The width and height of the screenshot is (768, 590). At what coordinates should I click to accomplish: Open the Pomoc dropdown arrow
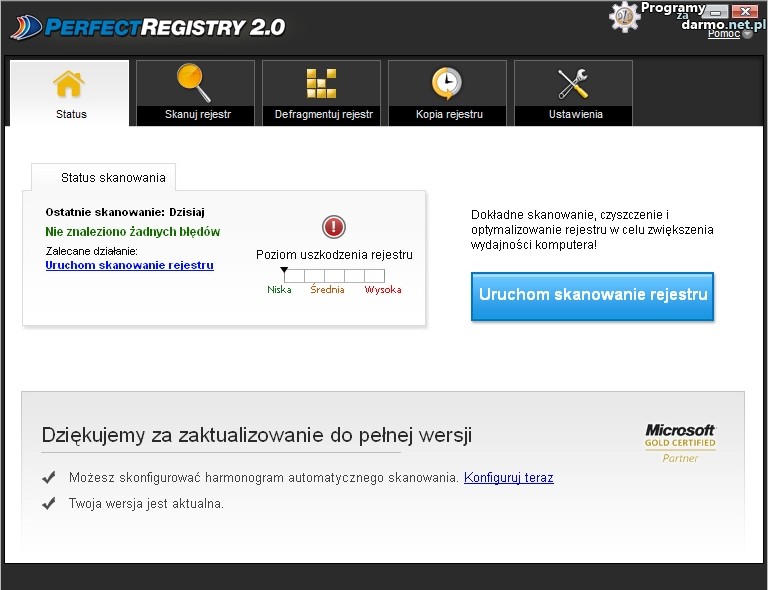point(748,34)
